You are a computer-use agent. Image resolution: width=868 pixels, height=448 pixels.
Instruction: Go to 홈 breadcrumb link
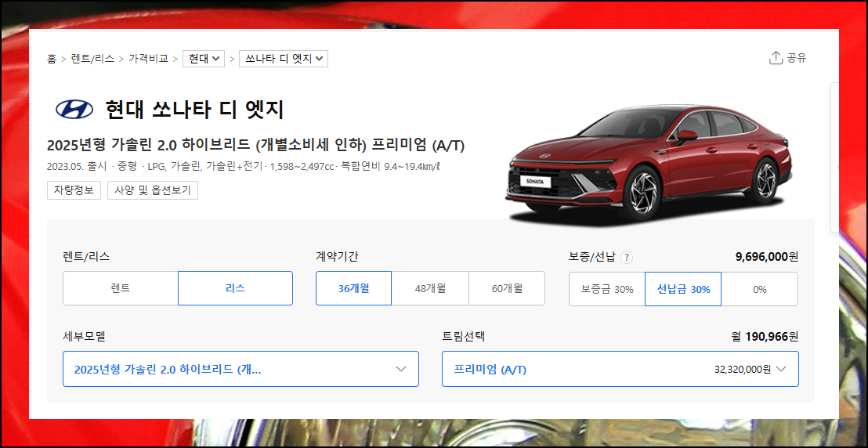(52, 59)
